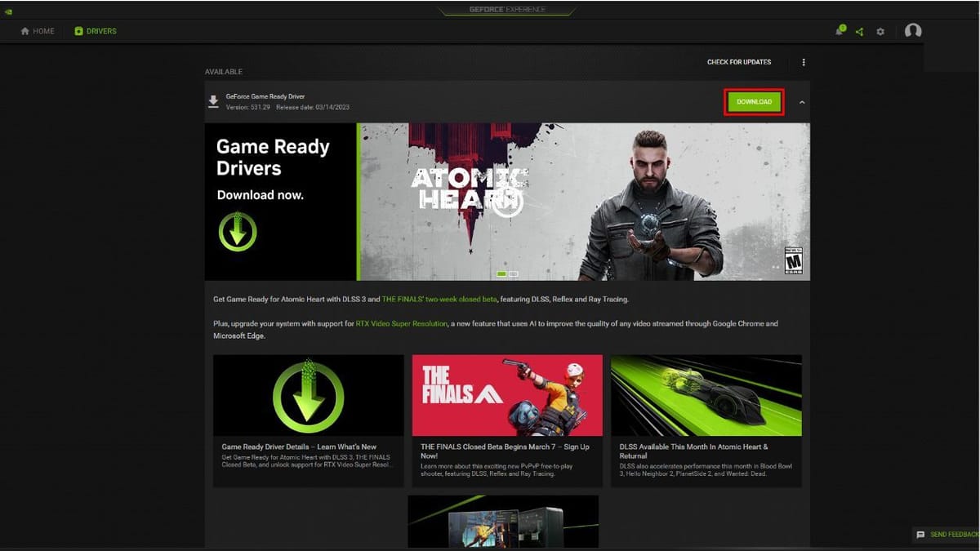Select the download icon beside Game Ready Driver
980x551 pixels.
click(x=214, y=100)
